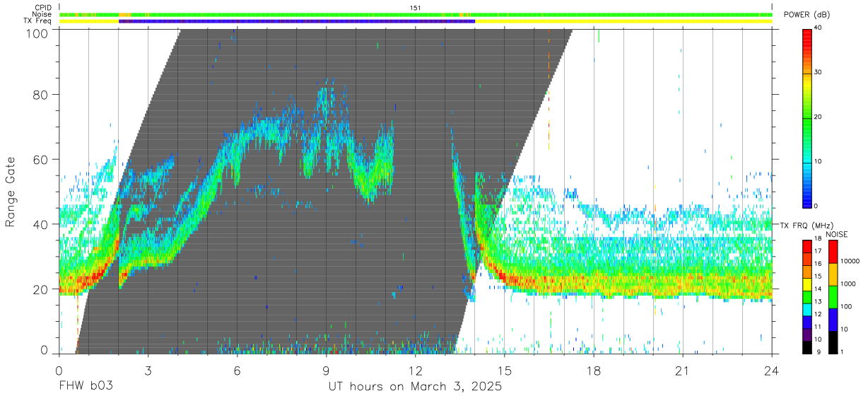Click the TX frequency tick 9

818,351
